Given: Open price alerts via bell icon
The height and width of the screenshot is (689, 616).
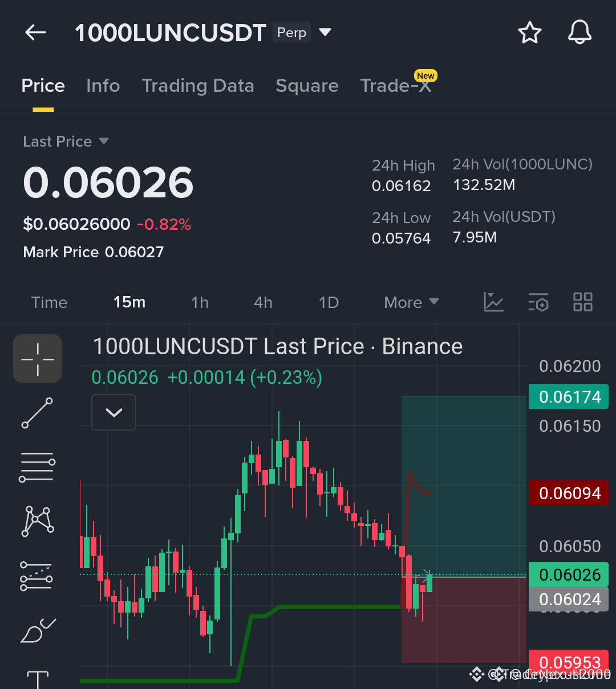Looking at the screenshot, I should pos(579,32).
